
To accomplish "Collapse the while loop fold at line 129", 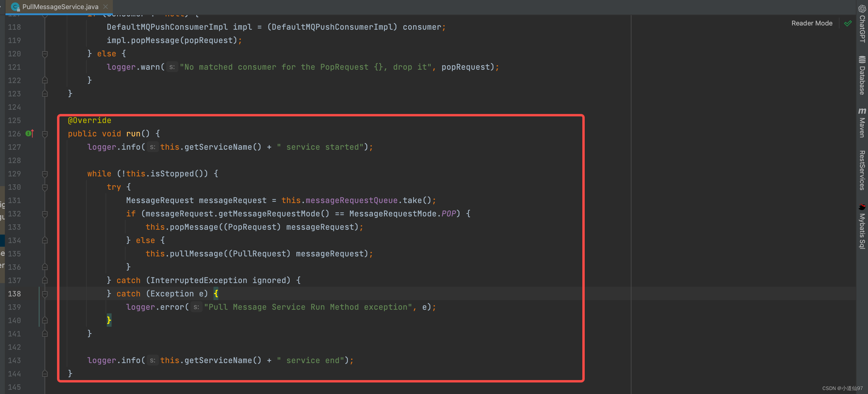I will pos(45,174).
